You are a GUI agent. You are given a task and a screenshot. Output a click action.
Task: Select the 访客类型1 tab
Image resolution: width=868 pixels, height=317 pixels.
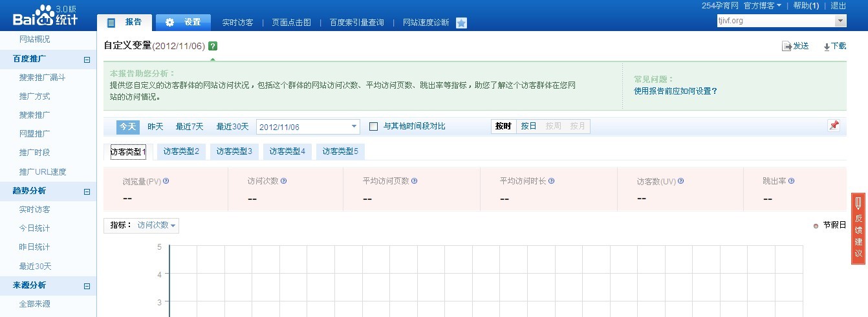pyautogui.click(x=128, y=152)
